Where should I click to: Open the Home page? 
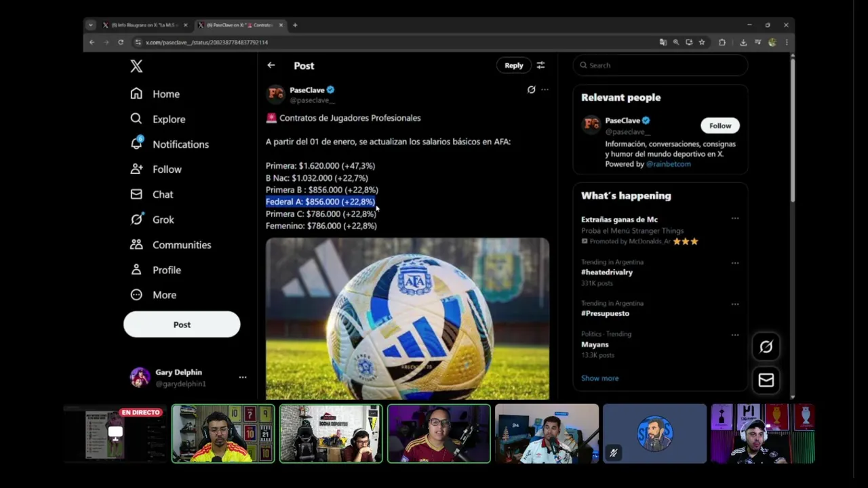coord(155,94)
